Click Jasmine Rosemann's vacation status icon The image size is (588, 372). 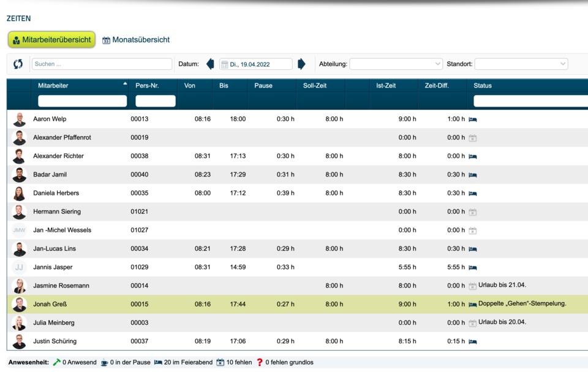473,286
